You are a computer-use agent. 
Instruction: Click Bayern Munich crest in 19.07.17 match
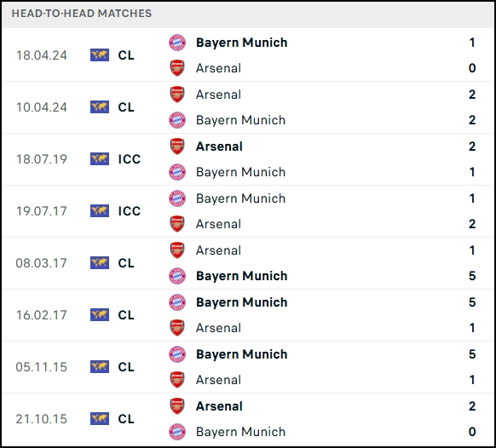[x=177, y=198]
